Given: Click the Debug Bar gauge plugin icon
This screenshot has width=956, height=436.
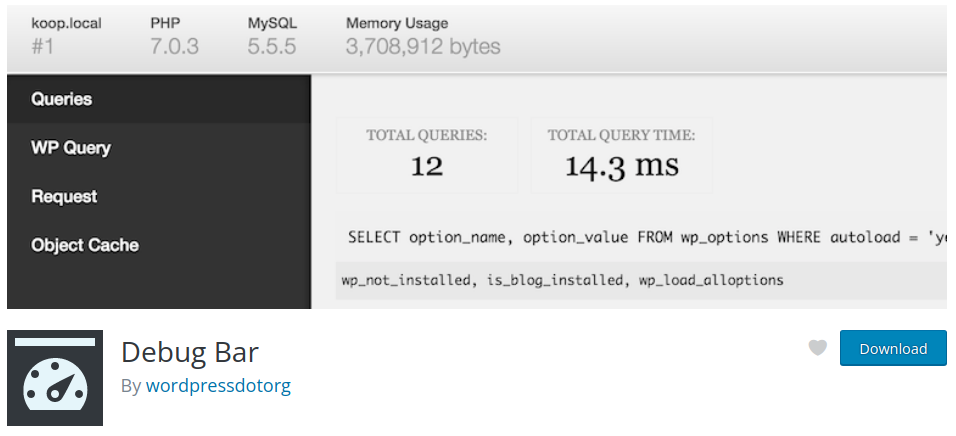Looking at the screenshot, I should pos(55,377).
